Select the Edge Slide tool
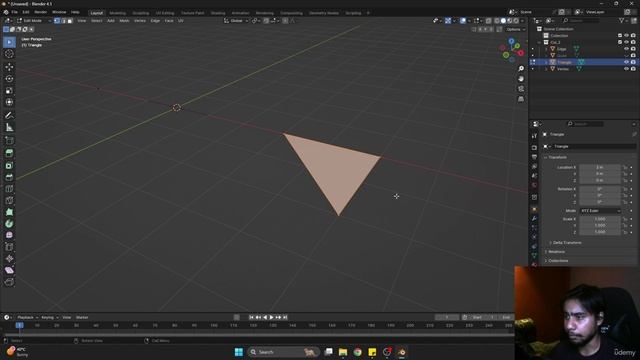 (x=9, y=247)
